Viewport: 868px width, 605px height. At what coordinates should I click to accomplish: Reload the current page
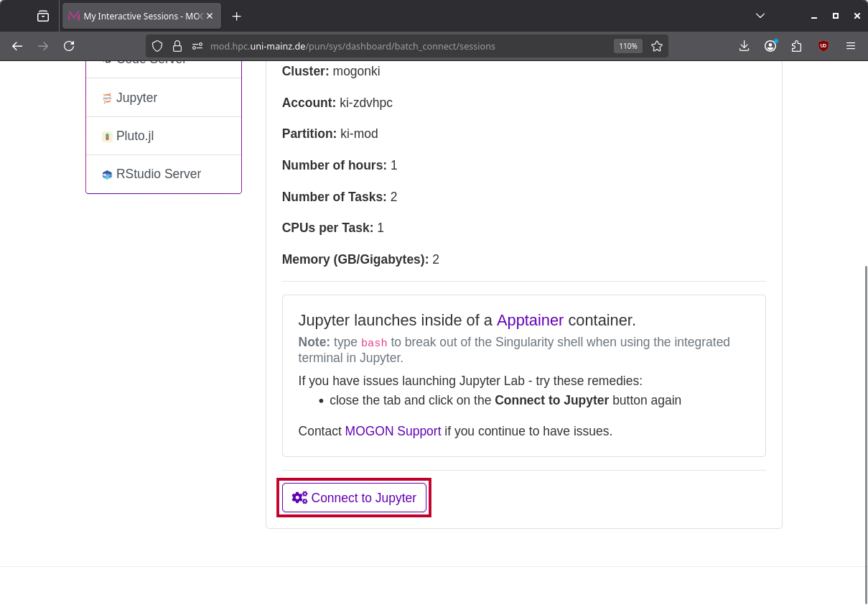pyautogui.click(x=69, y=46)
